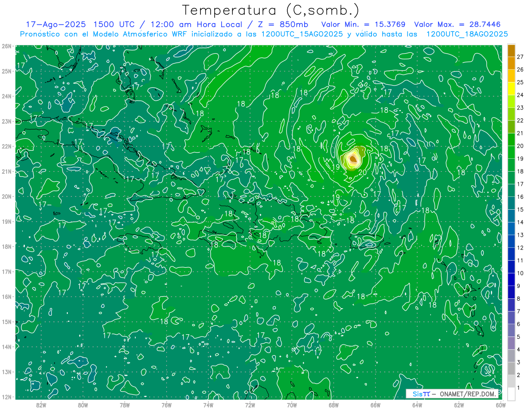532x411 pixels.
Task: Click the '10' label on the color scale
Action: coord(520,273)
